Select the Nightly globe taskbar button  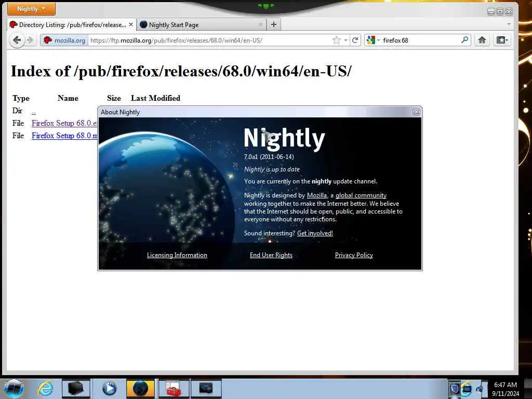click(140, 389)
